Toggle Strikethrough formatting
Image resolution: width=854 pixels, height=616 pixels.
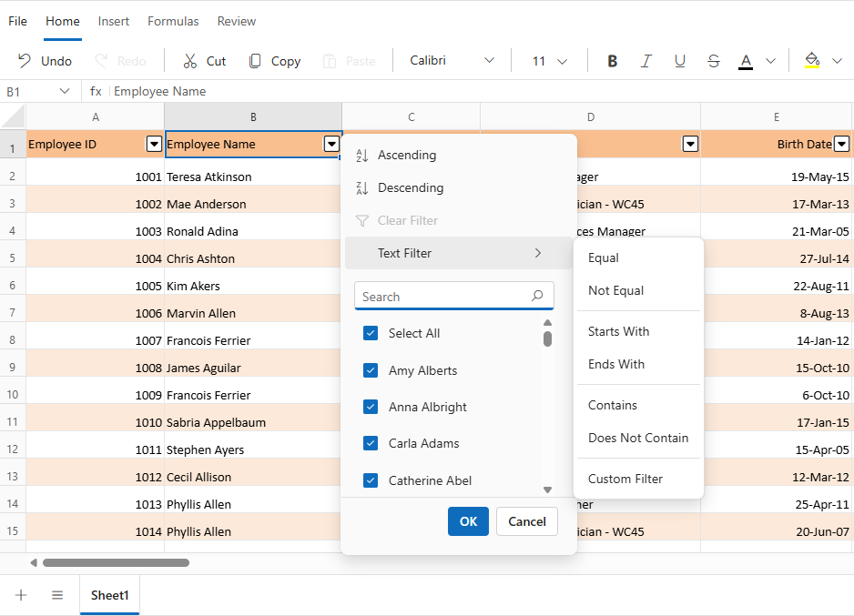(714, 61)
